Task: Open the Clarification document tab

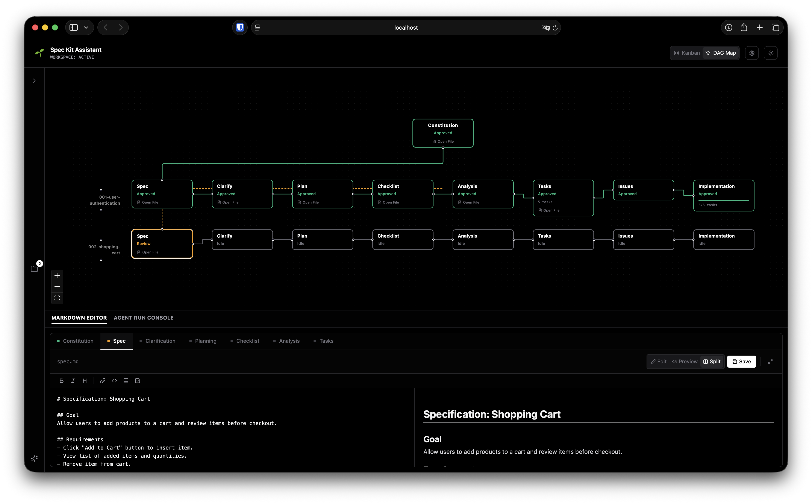Action: (157, 341)
